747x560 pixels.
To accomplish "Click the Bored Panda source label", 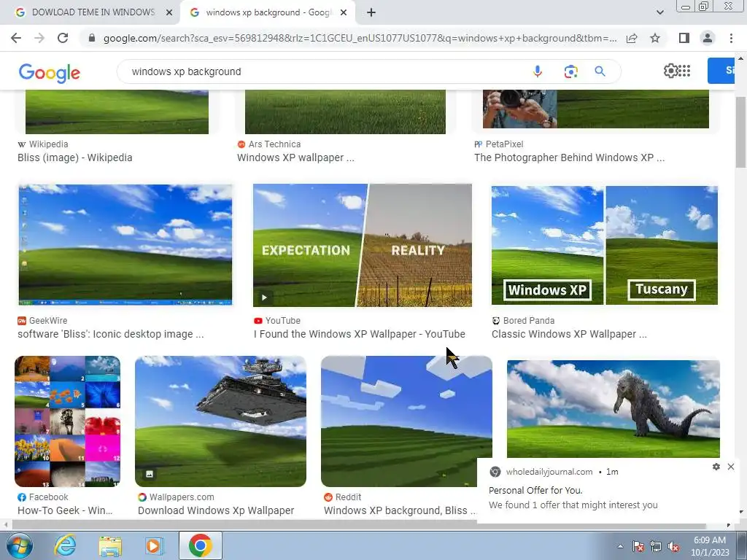I will tap(523, 321).
